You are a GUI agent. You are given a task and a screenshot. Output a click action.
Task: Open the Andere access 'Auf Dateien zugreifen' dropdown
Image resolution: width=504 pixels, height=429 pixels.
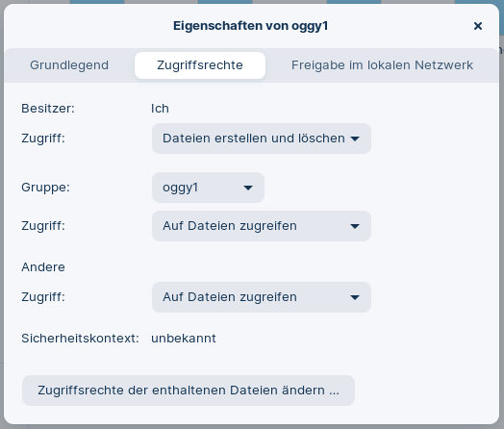262,297
